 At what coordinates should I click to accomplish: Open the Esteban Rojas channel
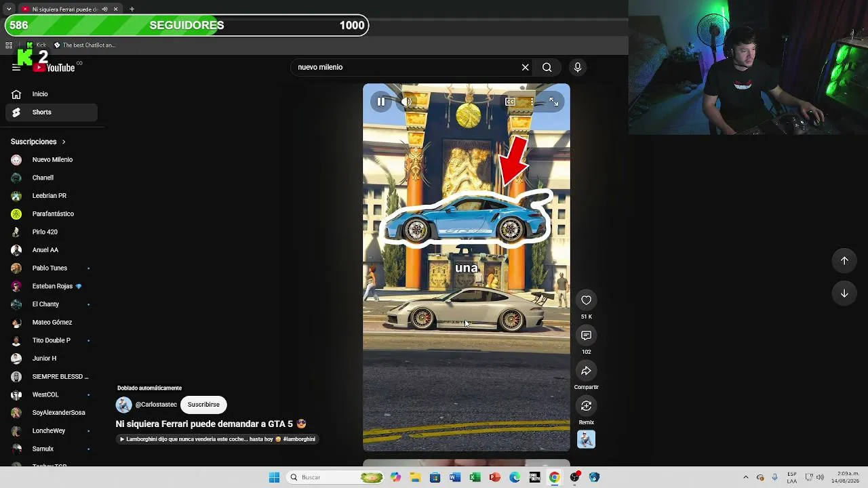click(x=52, y=286)
